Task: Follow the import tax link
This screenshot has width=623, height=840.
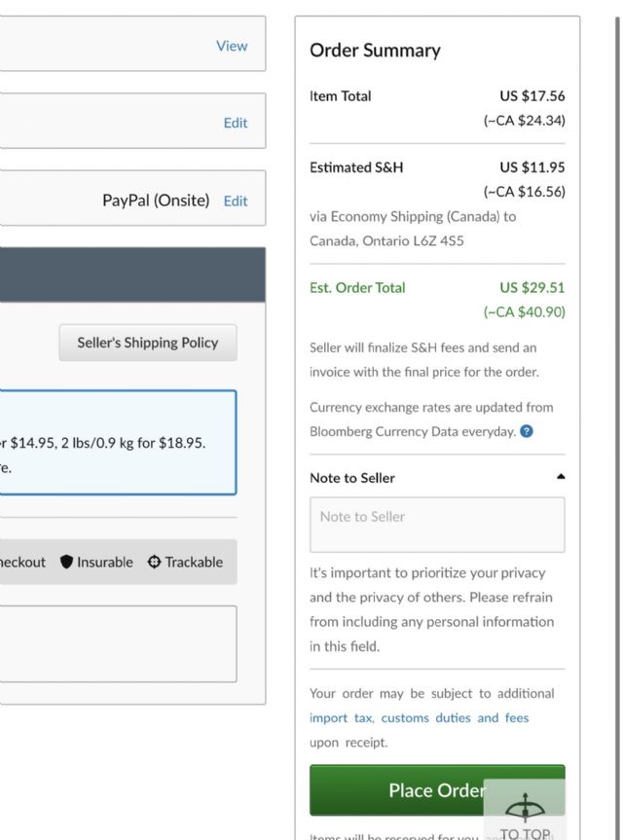Action: click(x=341, y=718)
